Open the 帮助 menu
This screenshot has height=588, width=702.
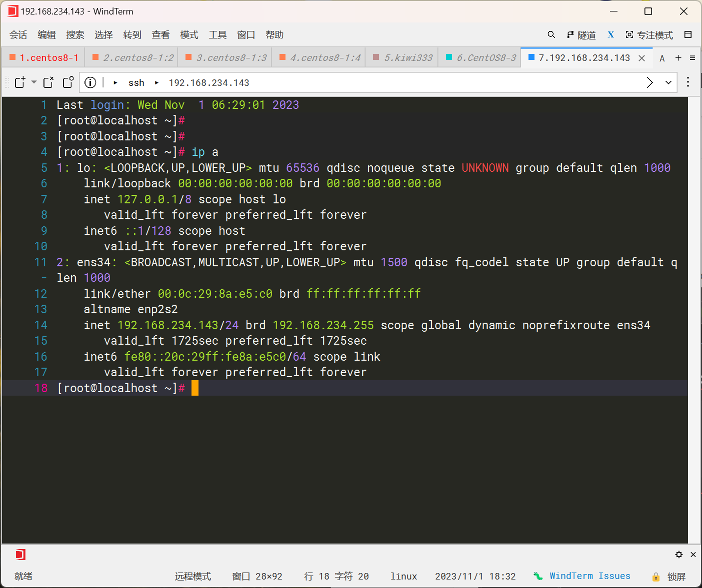275,34
